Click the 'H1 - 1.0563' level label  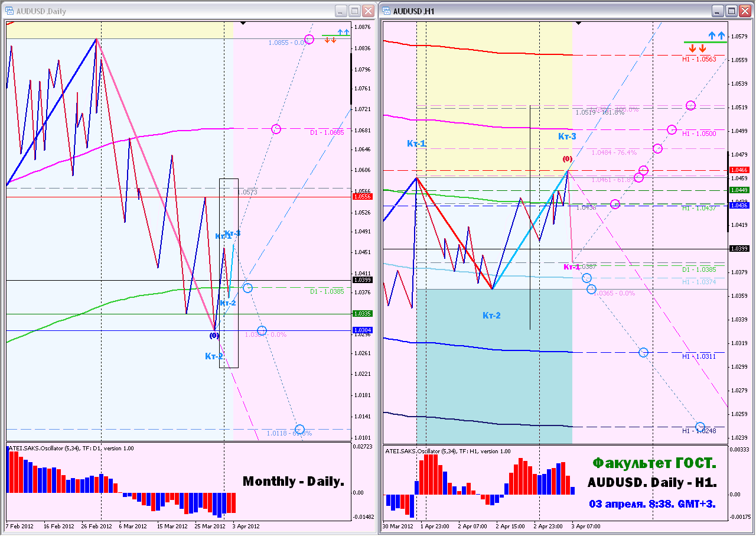click(x=699, y=59)
